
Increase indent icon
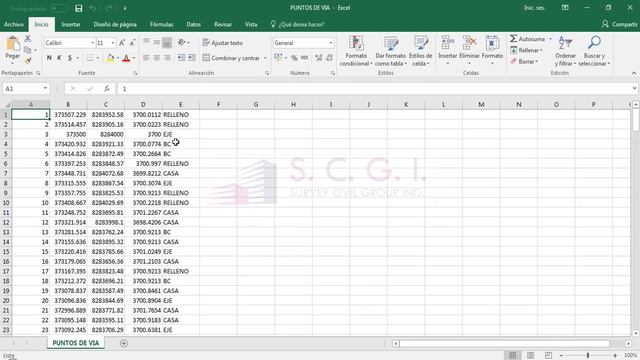pyautogui.click(x=191, y=58)
